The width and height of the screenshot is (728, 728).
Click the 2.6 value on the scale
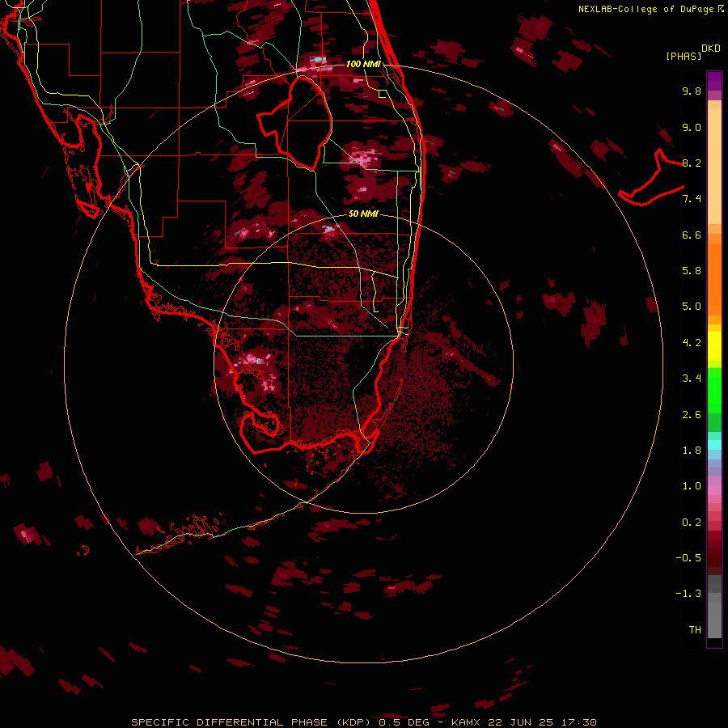[x=692, y=415]
